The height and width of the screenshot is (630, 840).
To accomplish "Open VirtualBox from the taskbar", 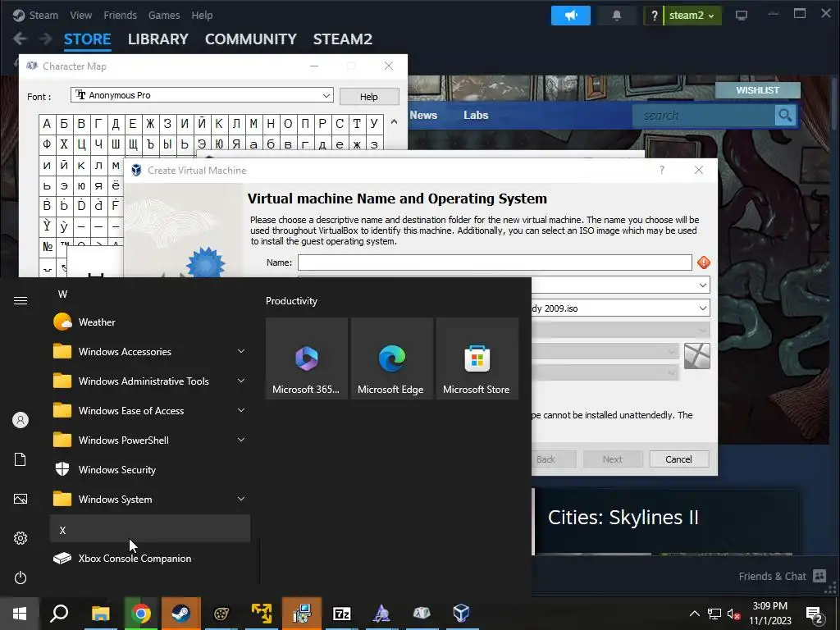I will pos(461,614).
